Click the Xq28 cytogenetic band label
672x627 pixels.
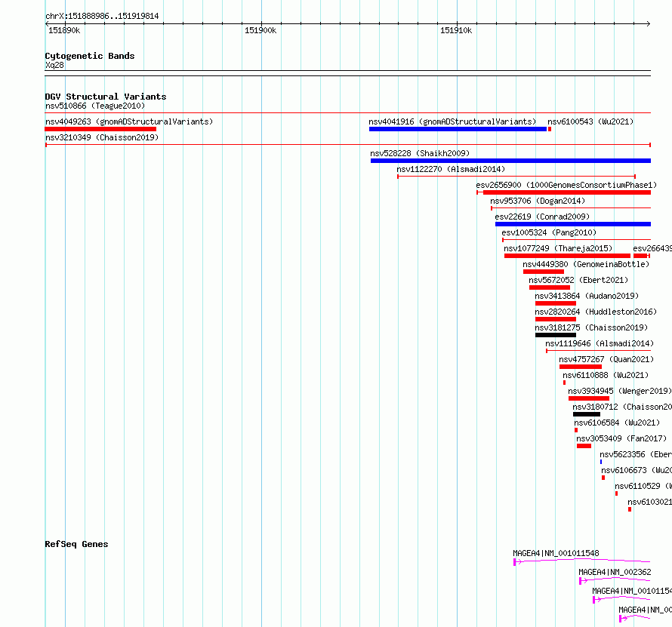[x=54, y=65]
